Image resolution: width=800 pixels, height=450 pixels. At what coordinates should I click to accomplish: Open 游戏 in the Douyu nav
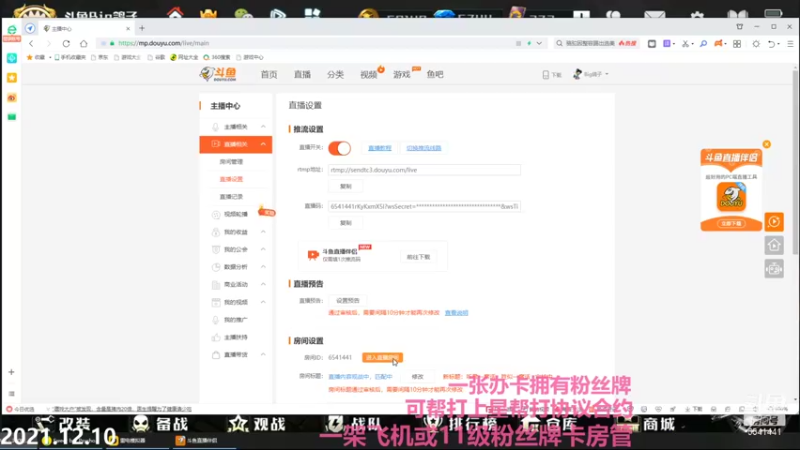point(402,74)
